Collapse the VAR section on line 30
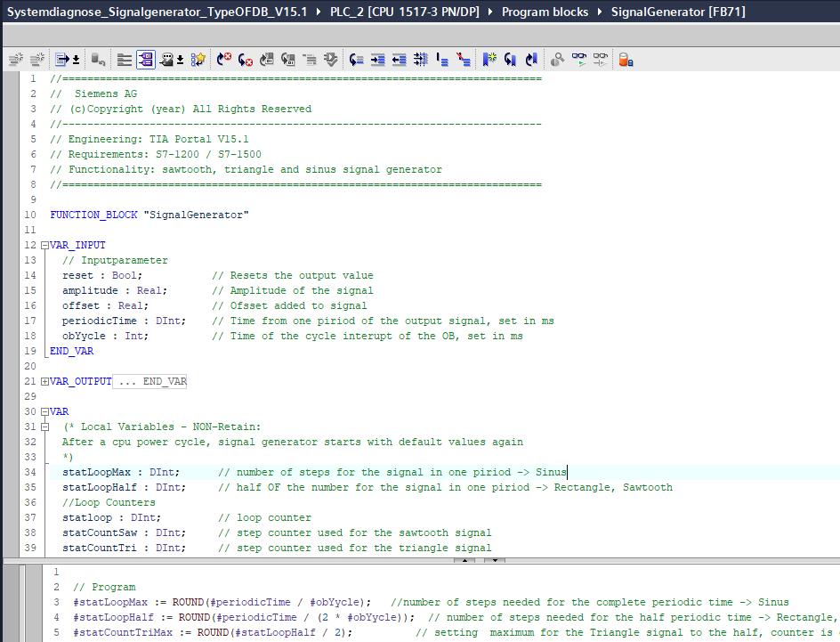The height and width of the screenshot is (642, 840). click(45, 412)
